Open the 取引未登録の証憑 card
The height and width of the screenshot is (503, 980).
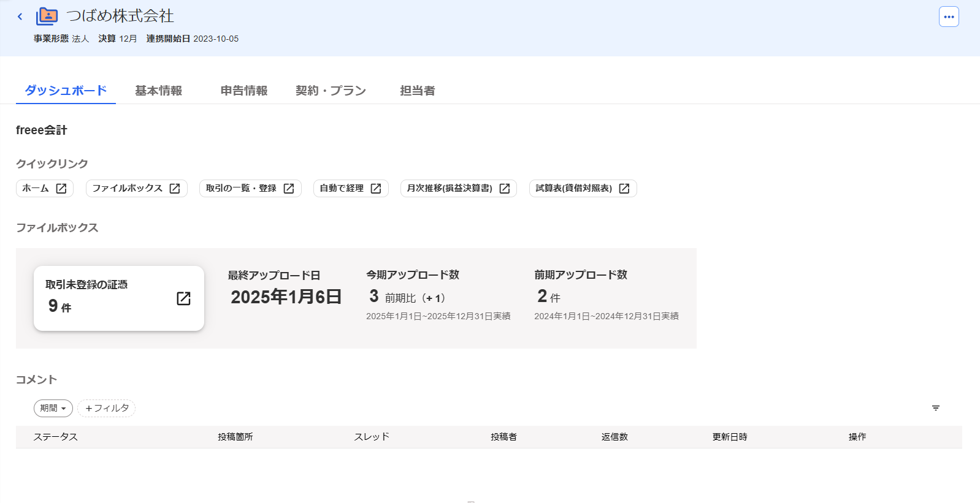pos(119,298)
